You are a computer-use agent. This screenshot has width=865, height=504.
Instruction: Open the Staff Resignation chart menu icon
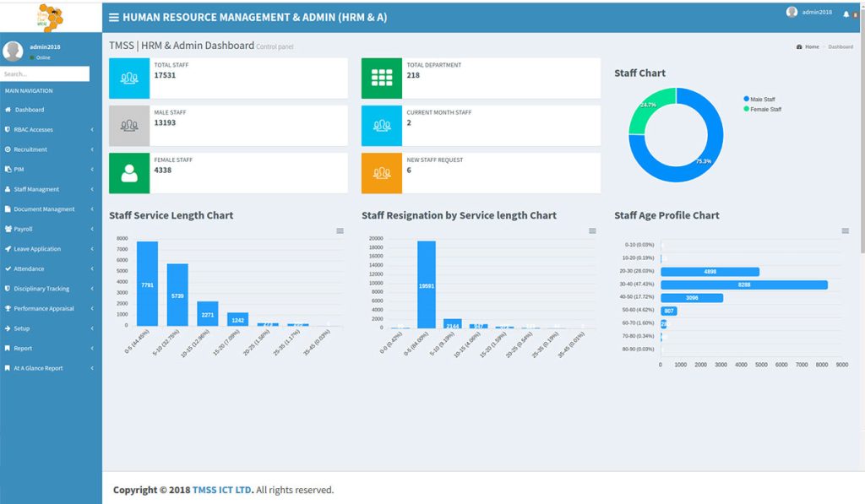point(592,231)
